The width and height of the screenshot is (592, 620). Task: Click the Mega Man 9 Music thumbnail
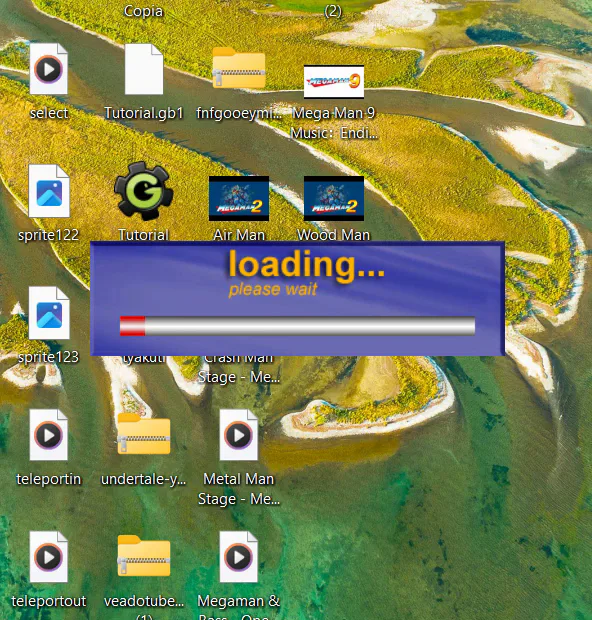(334, 81)
